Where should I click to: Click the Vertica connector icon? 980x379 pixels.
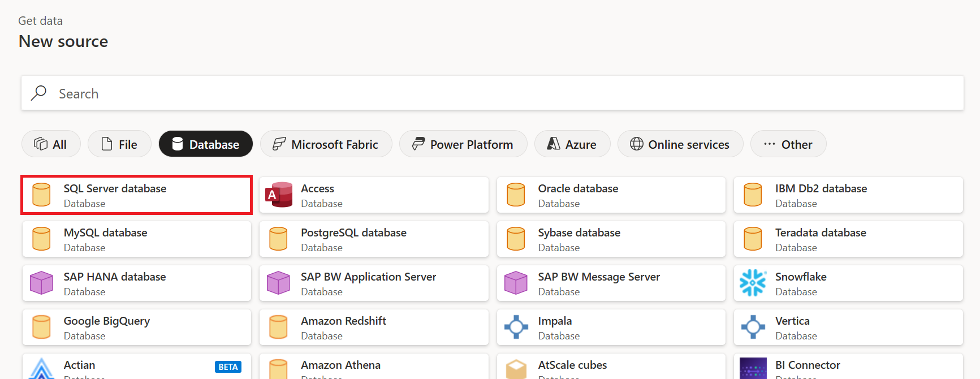[x=753, y=327]
